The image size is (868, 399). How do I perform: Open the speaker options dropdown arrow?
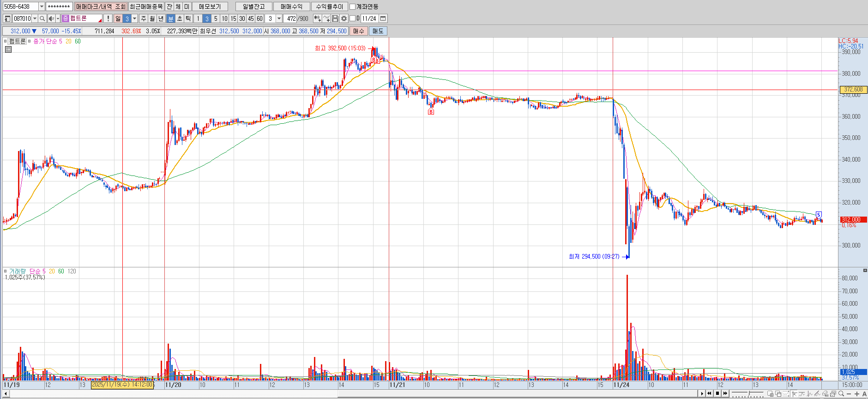coord(58,18)
